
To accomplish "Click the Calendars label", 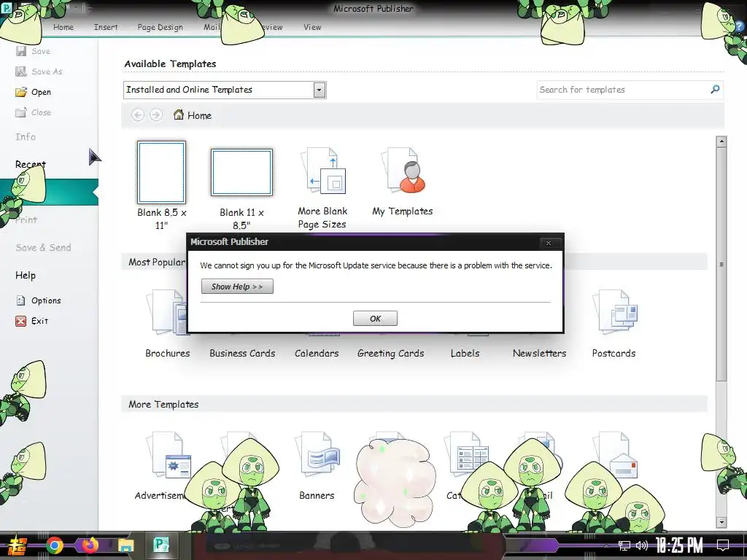I will click(317, 354).
